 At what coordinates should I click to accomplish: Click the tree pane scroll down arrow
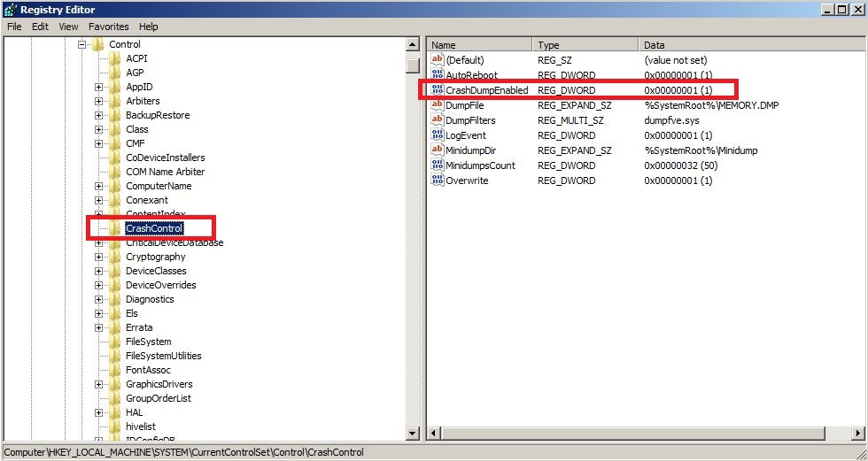[x=413, y=433]
